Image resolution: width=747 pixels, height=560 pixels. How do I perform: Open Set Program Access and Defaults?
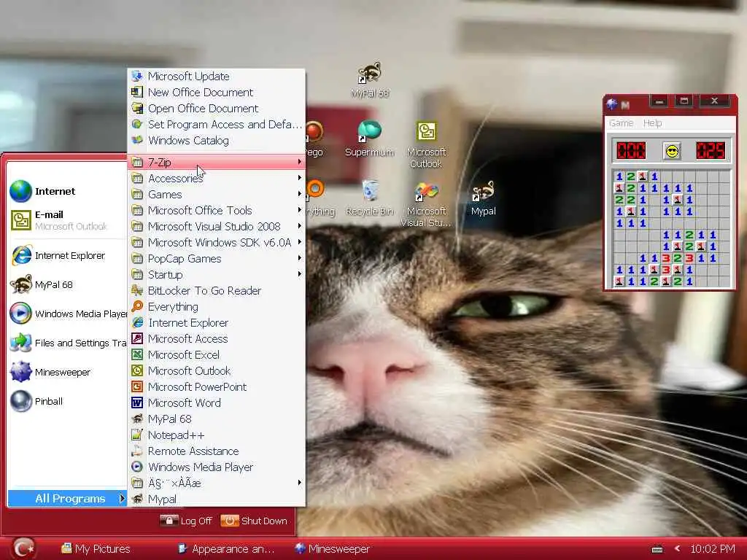[x=216, y=125]
